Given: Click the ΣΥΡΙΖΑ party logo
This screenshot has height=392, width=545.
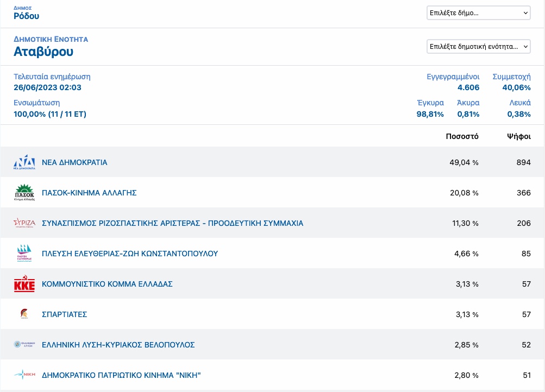Looking at the screenshot, I should (x=24, y=223).
